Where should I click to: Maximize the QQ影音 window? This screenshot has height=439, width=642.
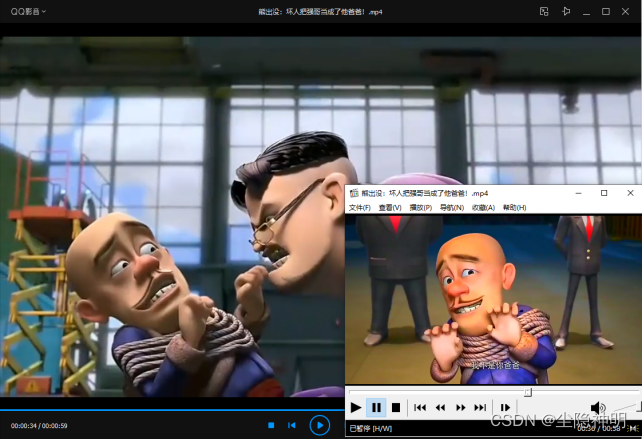[606, 11]
